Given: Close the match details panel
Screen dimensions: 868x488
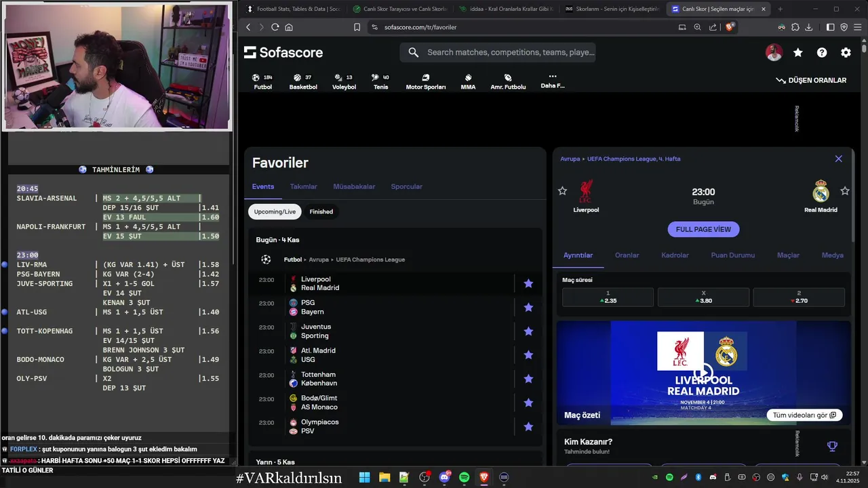Looking at the screenshot, I should click(x=838, y=159).
